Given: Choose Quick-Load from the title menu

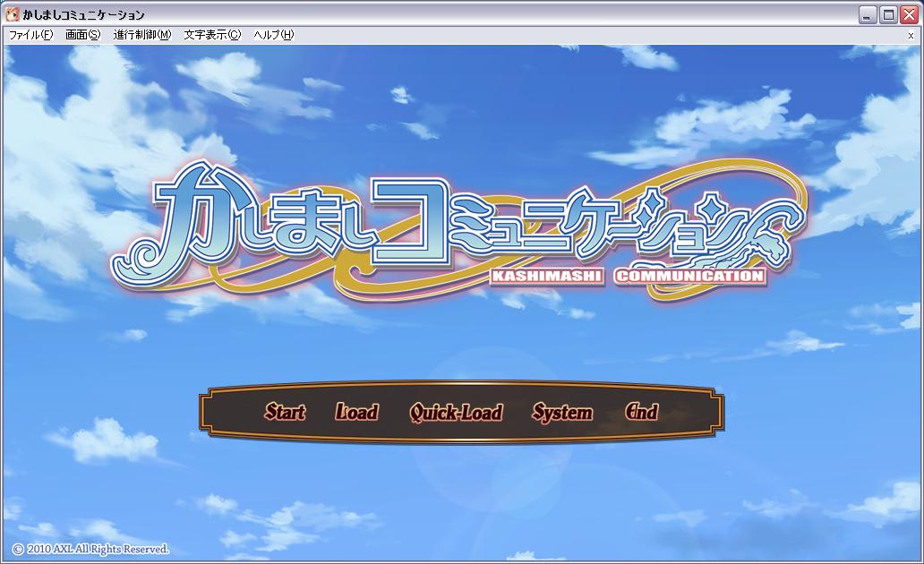Looking at the screenshot, I should tap(456, 413).
